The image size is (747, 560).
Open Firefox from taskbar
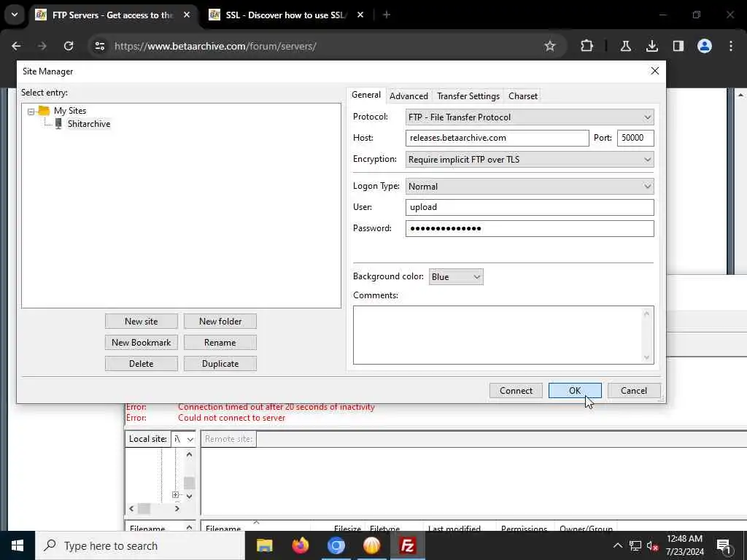(x=300, y=545)
